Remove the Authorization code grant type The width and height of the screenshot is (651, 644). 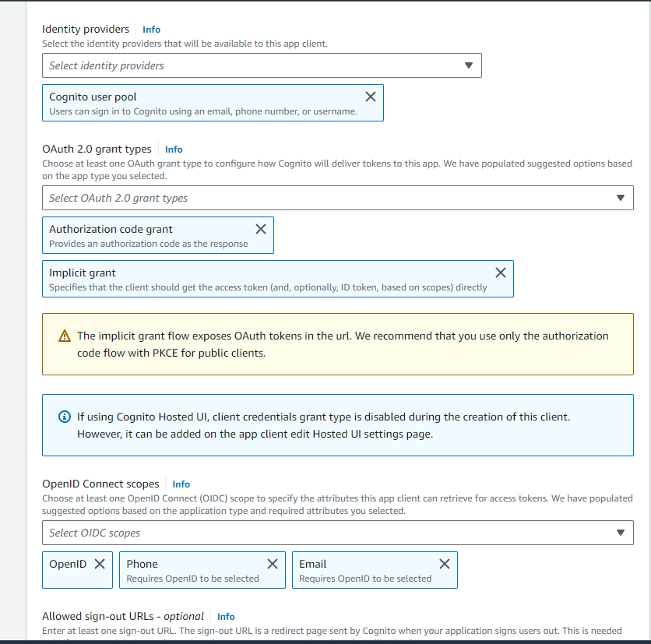[x=262, y=229]
